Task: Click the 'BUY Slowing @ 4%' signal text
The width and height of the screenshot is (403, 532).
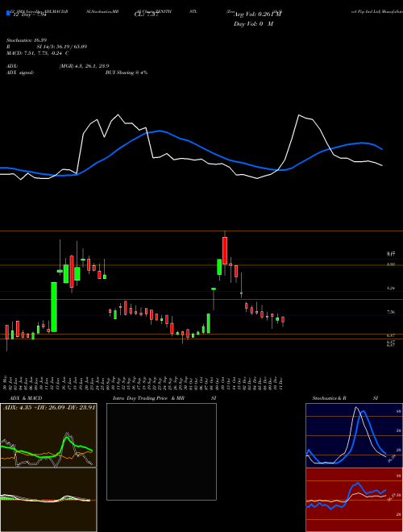Action: [x=127, y=73]
